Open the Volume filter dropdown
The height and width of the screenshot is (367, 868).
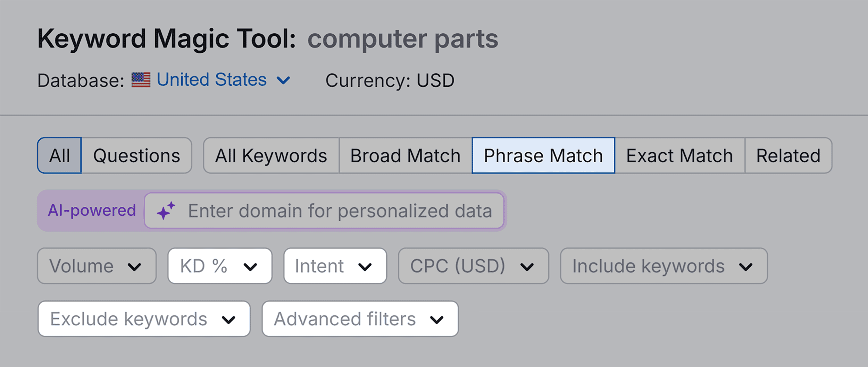pos(97,266)
